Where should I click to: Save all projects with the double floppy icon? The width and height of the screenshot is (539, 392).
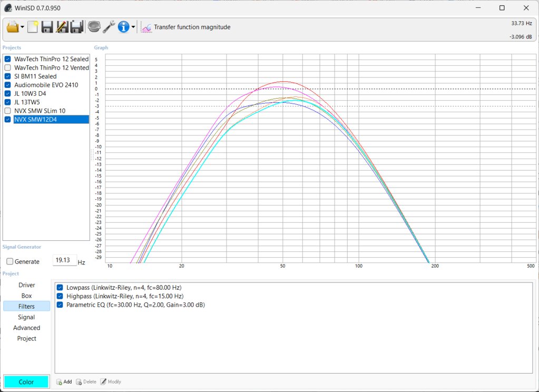(x=76, y=27)
